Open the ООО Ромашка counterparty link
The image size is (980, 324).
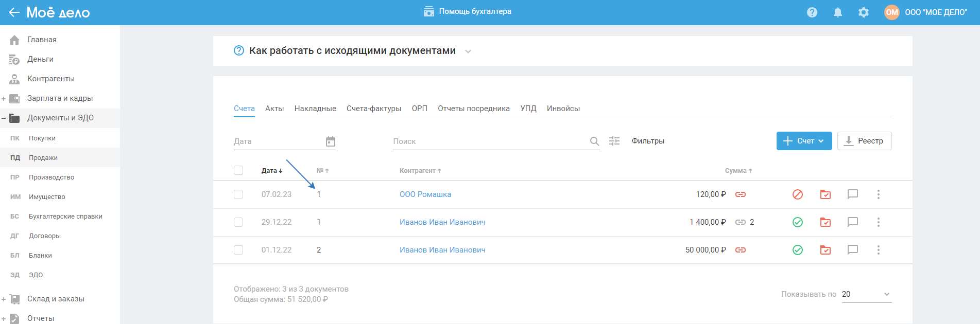[425, 194]
